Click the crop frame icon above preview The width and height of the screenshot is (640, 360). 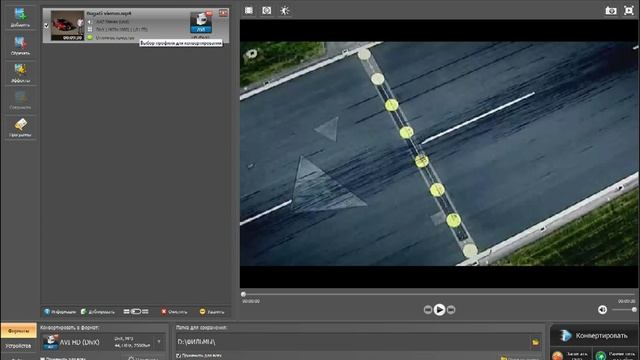click(249, 11)
